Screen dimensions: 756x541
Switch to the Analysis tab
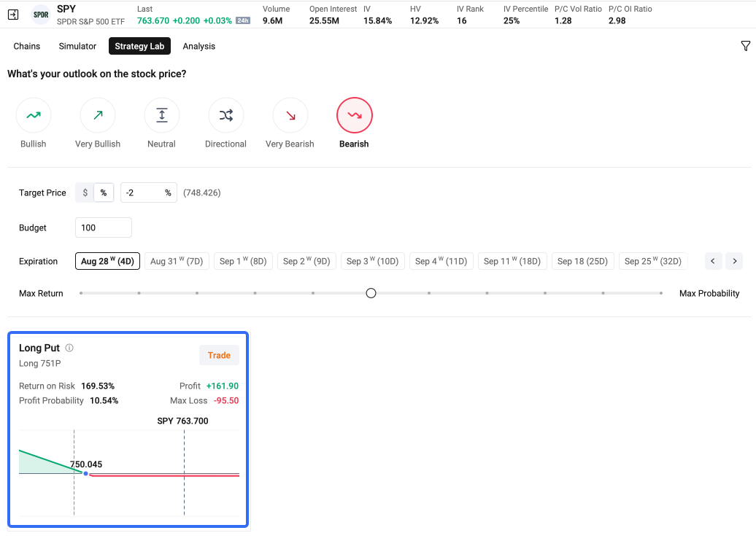[x=199, y=46]
